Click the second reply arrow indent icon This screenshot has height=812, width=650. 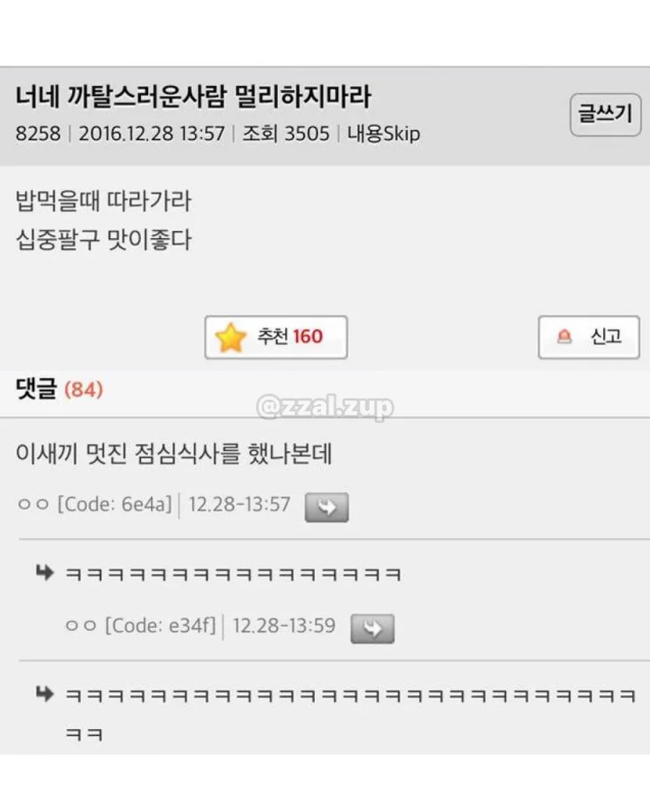pos(45,694)
